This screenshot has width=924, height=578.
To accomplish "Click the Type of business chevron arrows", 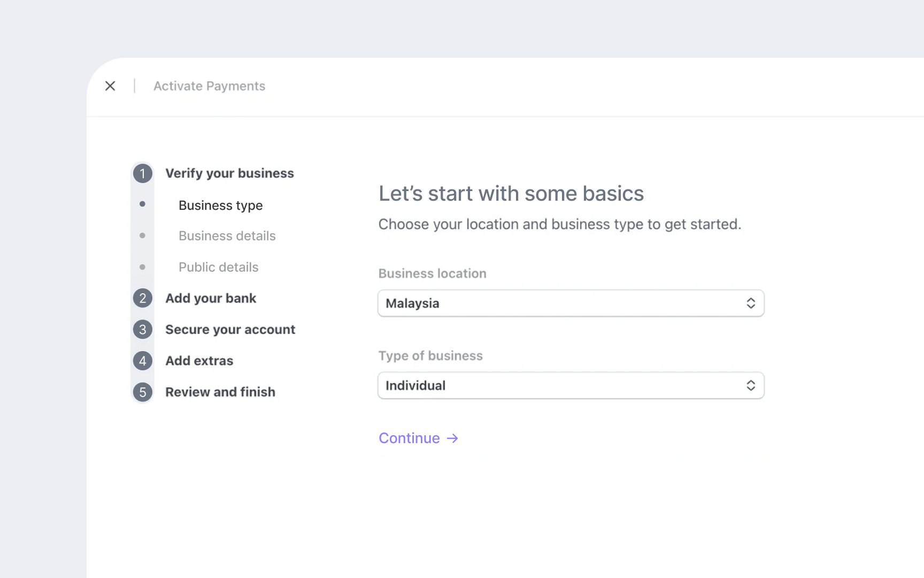I will pos(751,386).
